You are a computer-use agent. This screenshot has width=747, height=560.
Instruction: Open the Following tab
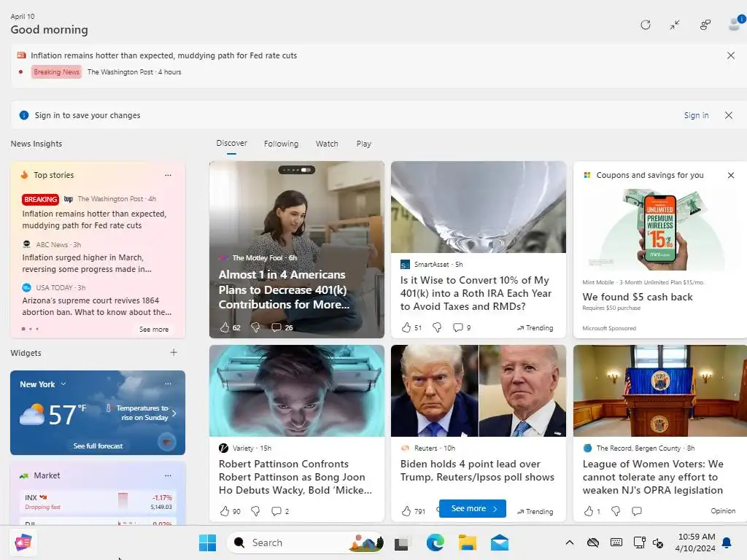coord(281,144)
